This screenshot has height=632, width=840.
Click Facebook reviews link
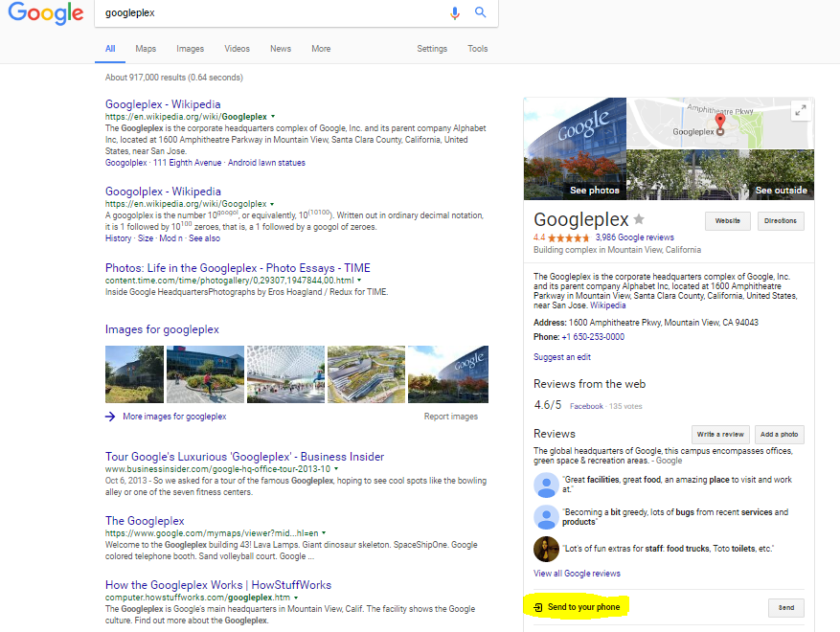click(586, 407)
